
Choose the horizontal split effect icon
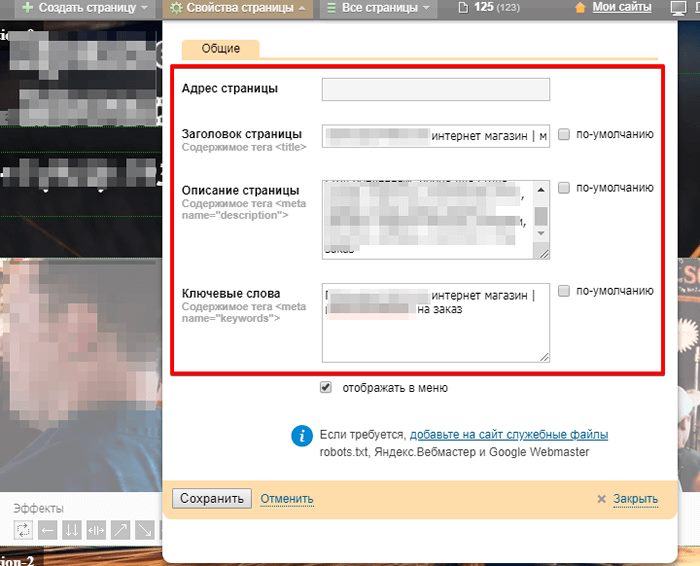pyautogui.click(x=96, y=530)
